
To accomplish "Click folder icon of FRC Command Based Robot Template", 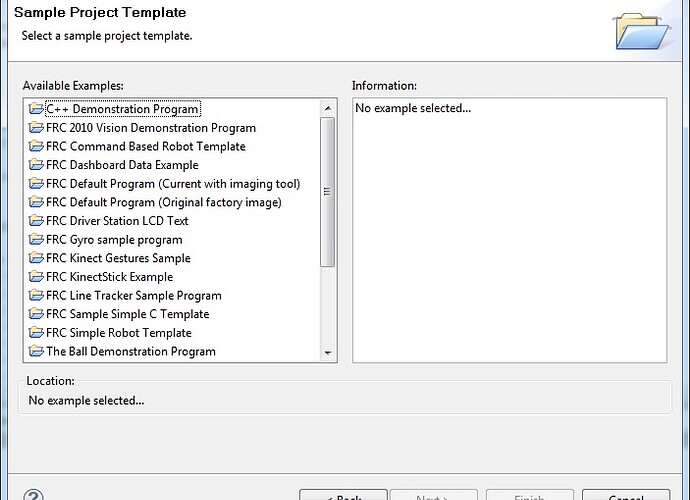I will pos(36,146).
